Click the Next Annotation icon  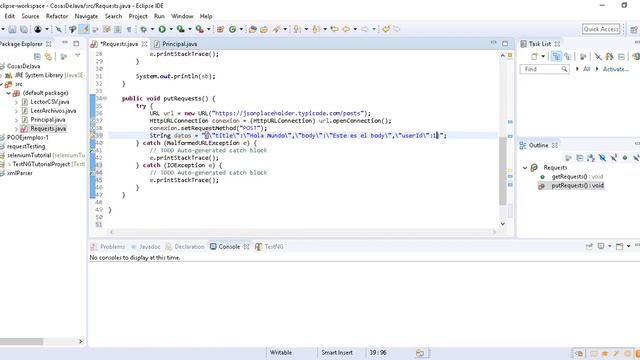pyautogui.click(x=297, y=29)
